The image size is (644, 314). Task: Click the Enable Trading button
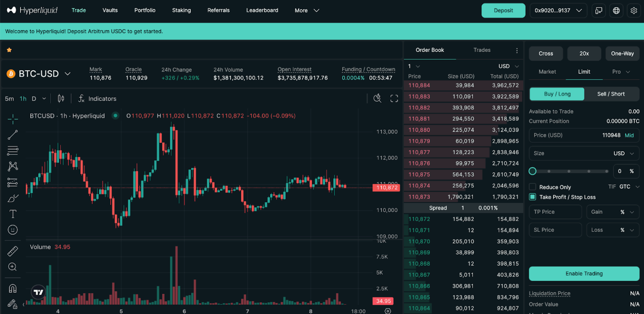click(584, 273)
